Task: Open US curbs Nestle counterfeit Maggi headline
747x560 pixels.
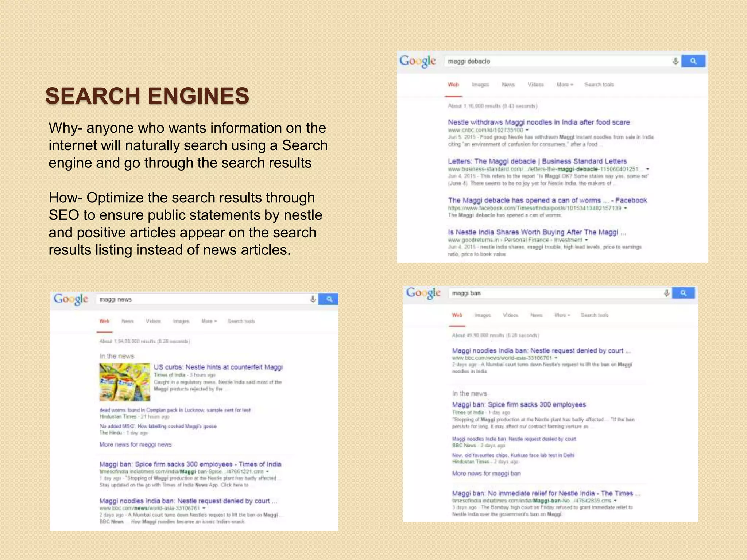Action: point(218,367)
